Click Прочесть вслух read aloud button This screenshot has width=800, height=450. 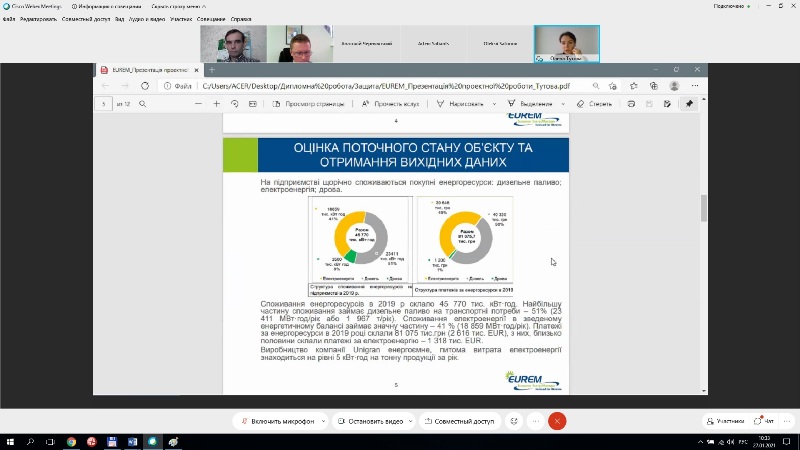coord(395,104)
